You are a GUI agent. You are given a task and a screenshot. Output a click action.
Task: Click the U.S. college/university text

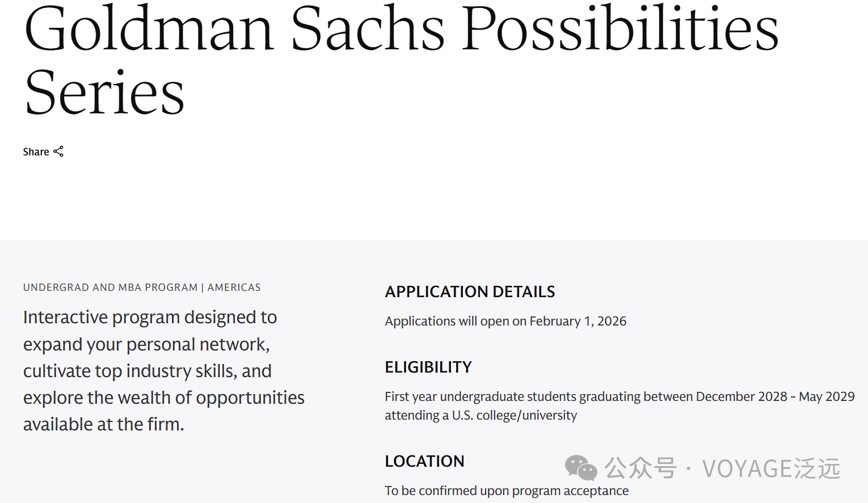point(514,415)
